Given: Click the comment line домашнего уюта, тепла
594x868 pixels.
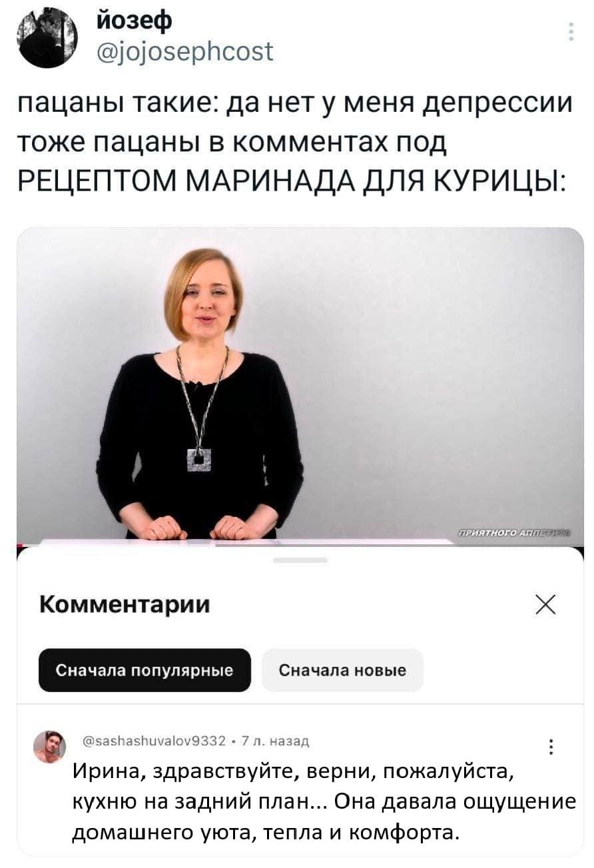Looking at the screenshot, I should tap(266, 832).
